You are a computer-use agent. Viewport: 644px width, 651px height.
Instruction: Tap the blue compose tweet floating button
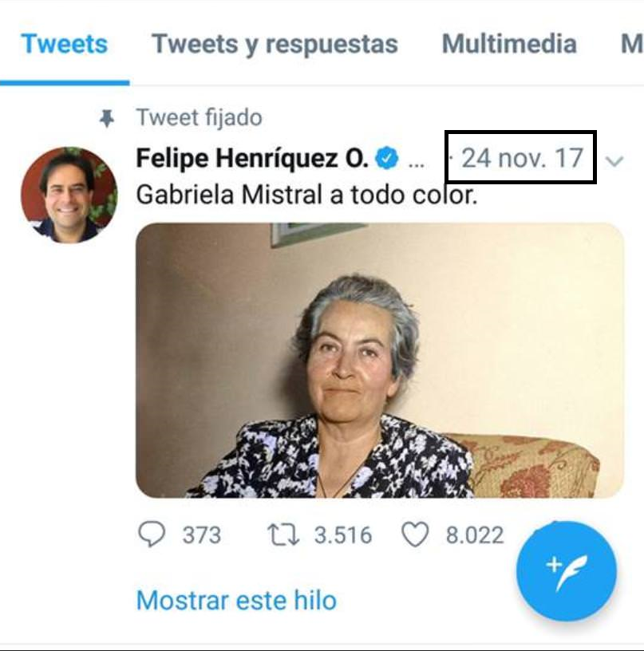[567, 571]
